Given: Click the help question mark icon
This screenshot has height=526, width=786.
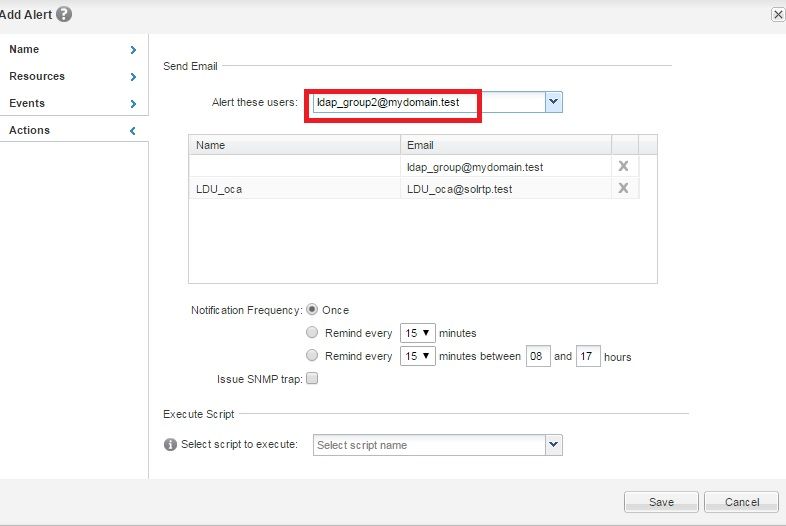Looking at the screenshot, I should tap(64, 14).
